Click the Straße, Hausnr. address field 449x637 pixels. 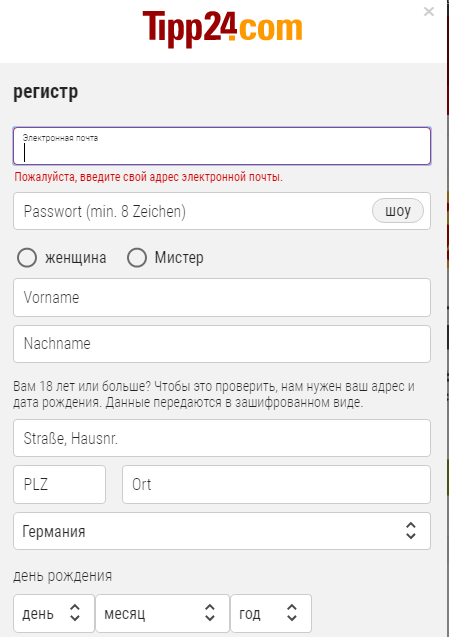(x=222, y=438)
